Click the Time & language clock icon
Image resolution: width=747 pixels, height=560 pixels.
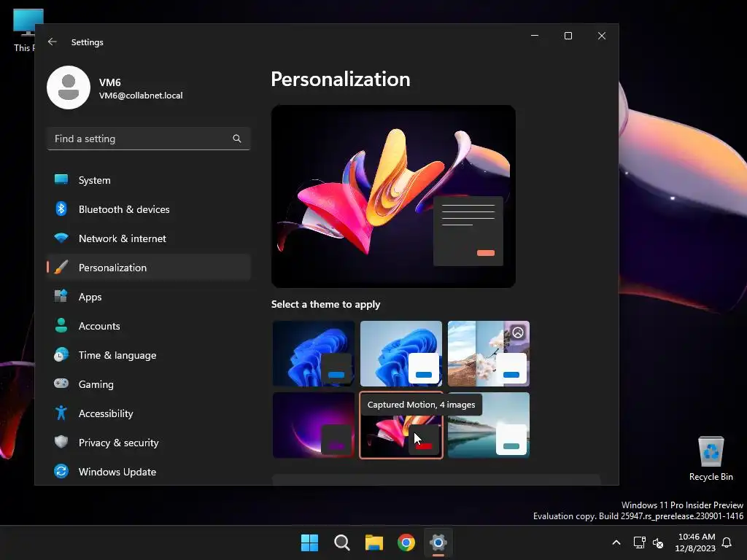click(x=61, y=355)
